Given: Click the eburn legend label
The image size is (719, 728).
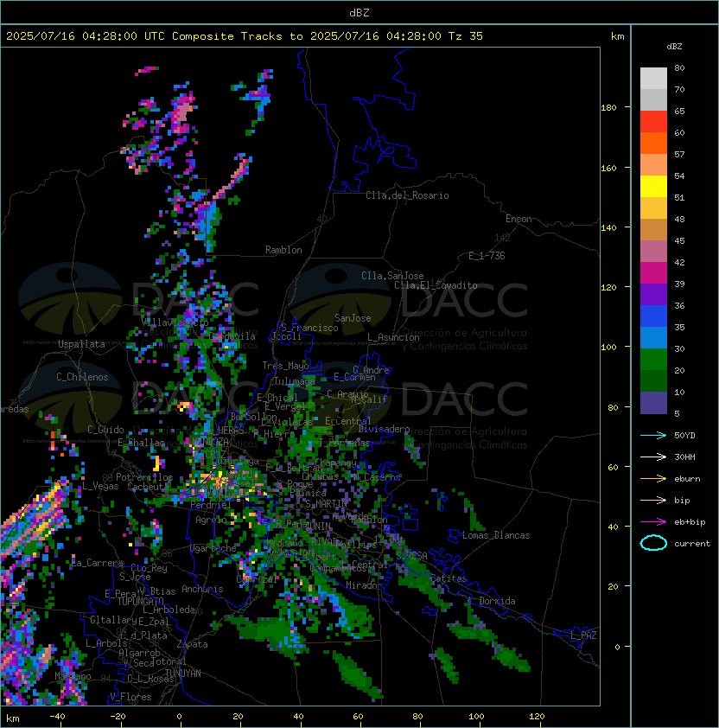Looking at the screenshot, I should (687, 479).
